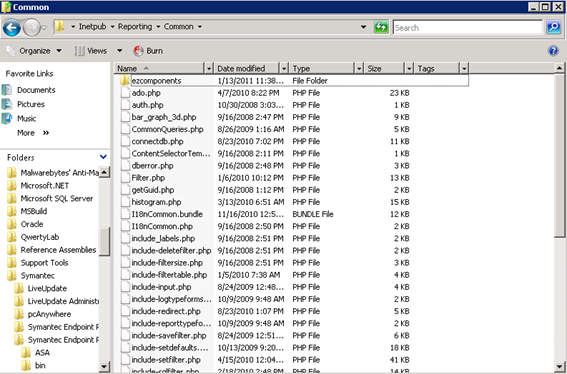Select Reporting in the breadcrumb path
The image size is (567, 374).
pos(135,26)
